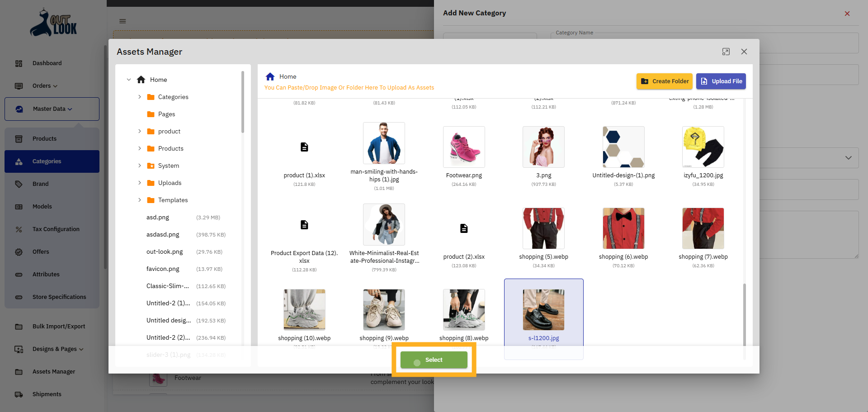Open Categories in the sidebar

(x=52, y=161)
